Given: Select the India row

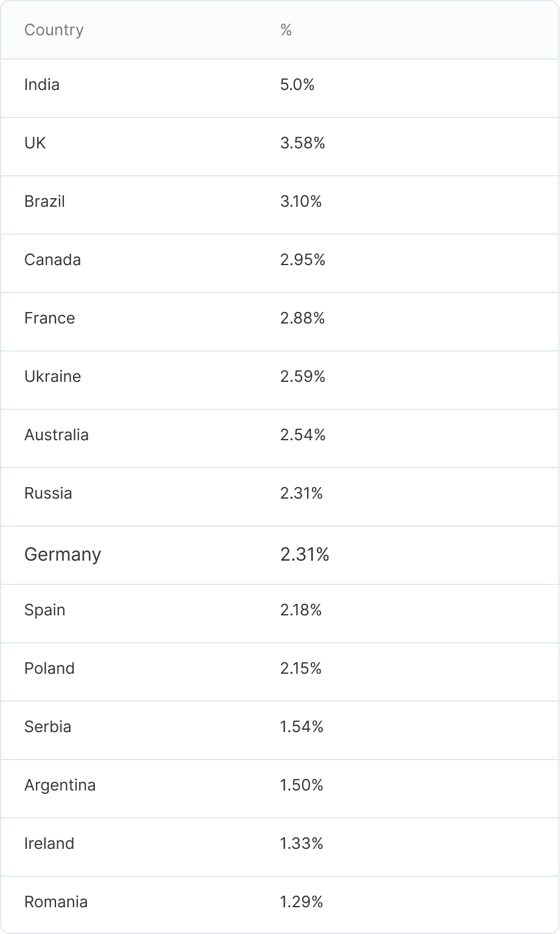Looking at the screenshot, I should tap(42, 85).
